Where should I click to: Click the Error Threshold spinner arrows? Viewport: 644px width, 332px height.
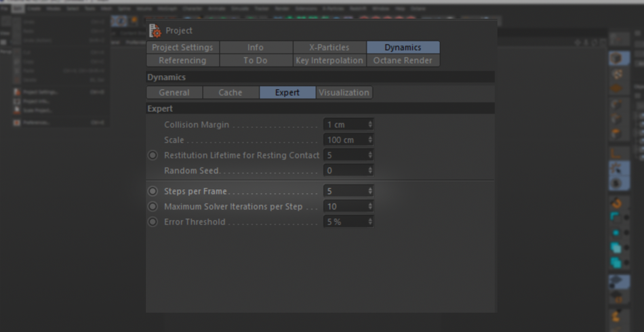pos(370,222)
